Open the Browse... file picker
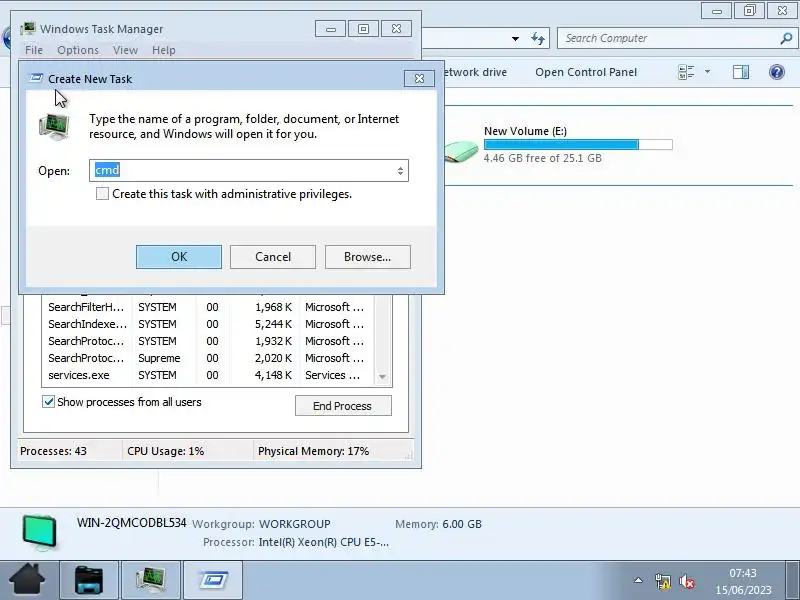800x600 pixels. pyautogui.click(x=367, y=257)
